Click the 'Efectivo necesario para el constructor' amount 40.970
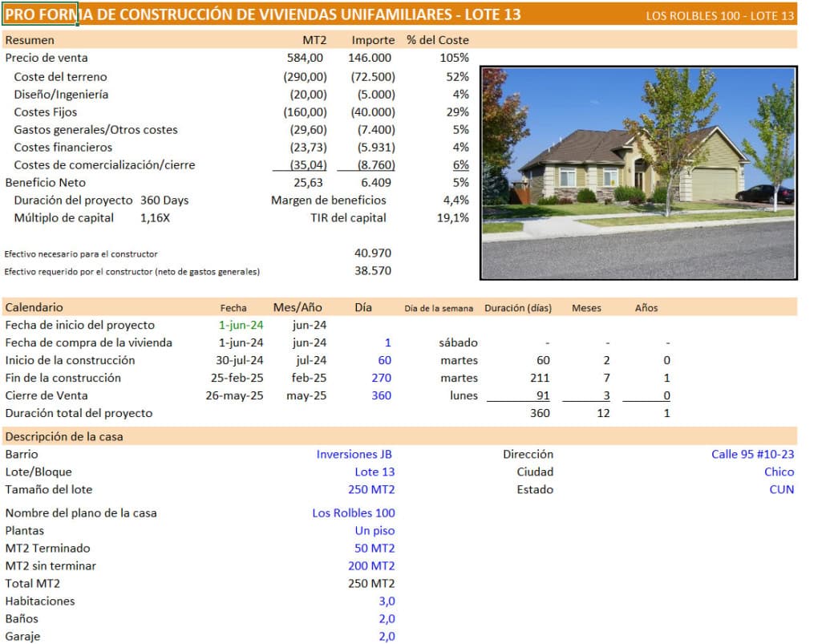This screenshot has height=644, width=826. click(376, 253)
